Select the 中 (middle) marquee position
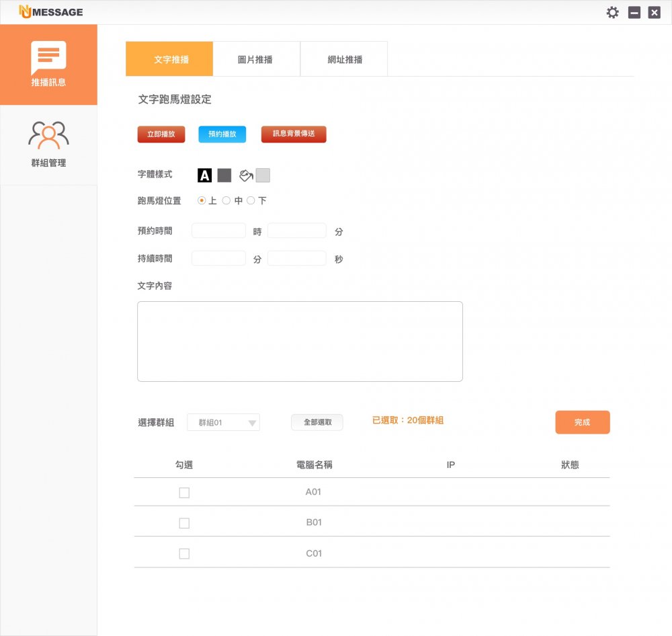This screenshot has height=636, width=672. coord(226,200)
